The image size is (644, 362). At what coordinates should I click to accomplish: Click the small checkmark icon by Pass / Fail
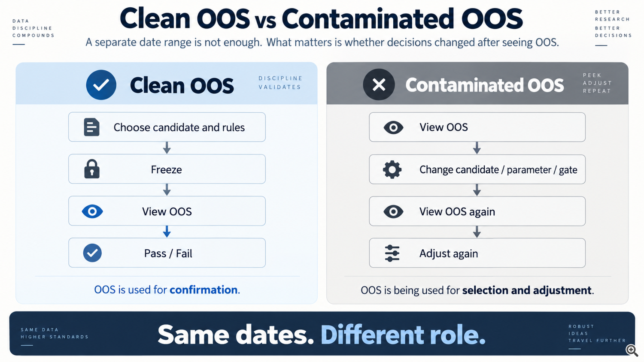[x=92, y=253]
